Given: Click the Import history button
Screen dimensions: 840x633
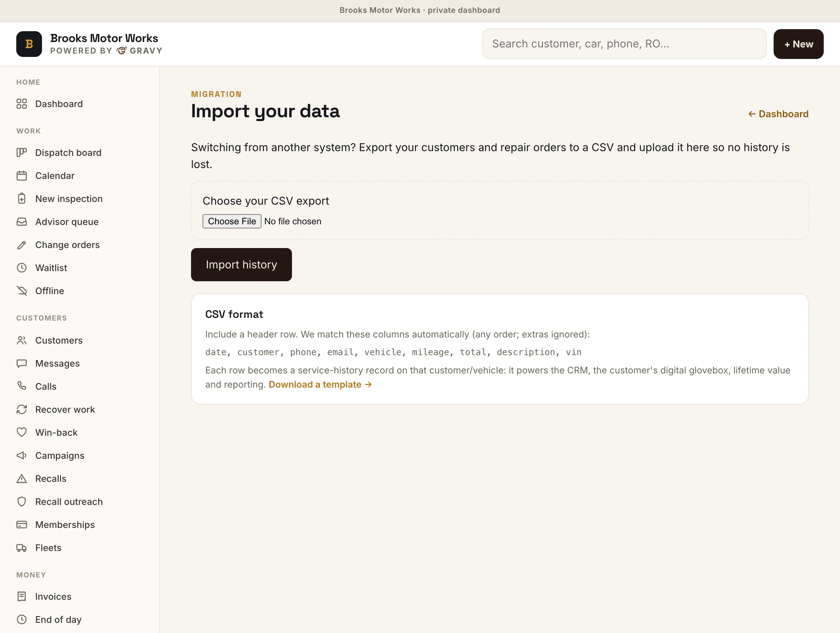Looking at the screenshot, I should 241,264.
